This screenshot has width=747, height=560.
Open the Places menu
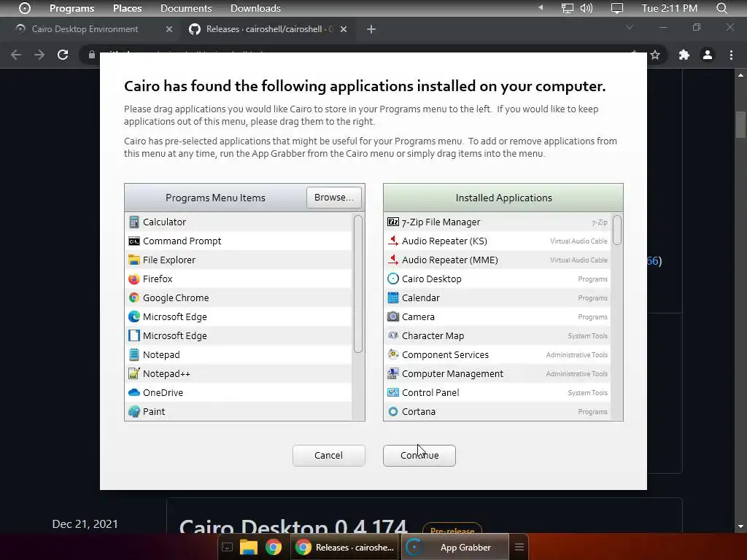click(x=127, y=8)
